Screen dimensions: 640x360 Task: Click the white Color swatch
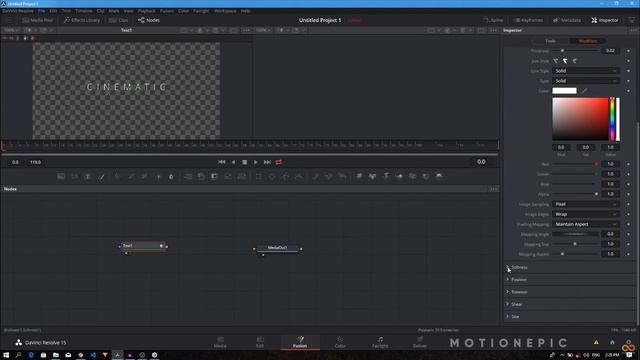(x=564, y=91)
